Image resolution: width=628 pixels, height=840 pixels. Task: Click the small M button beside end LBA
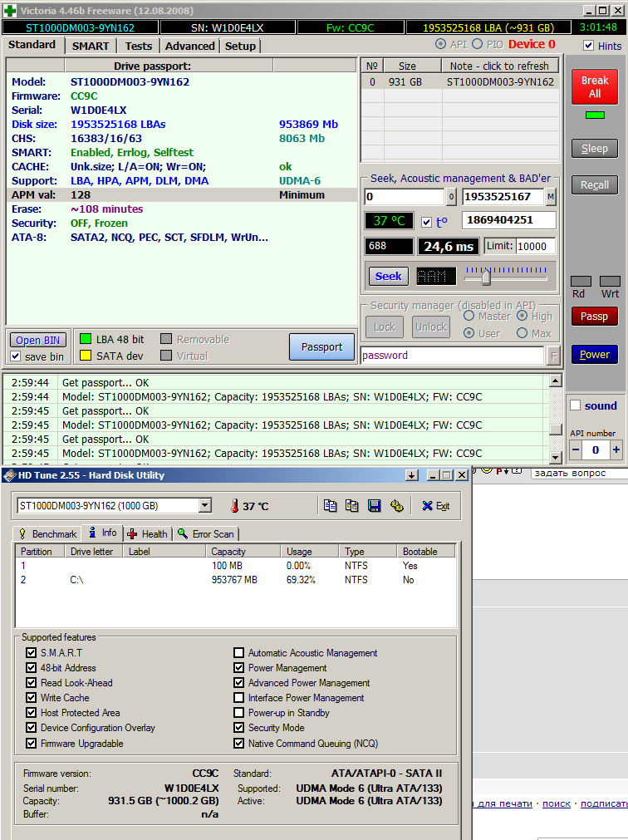[x=551, y=197]
